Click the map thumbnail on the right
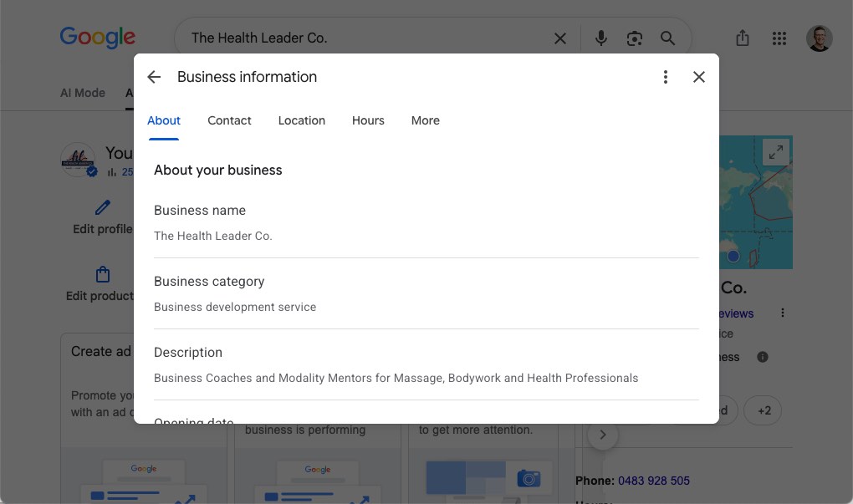Viewport: 853px width, 504px height. coord(756,202)
